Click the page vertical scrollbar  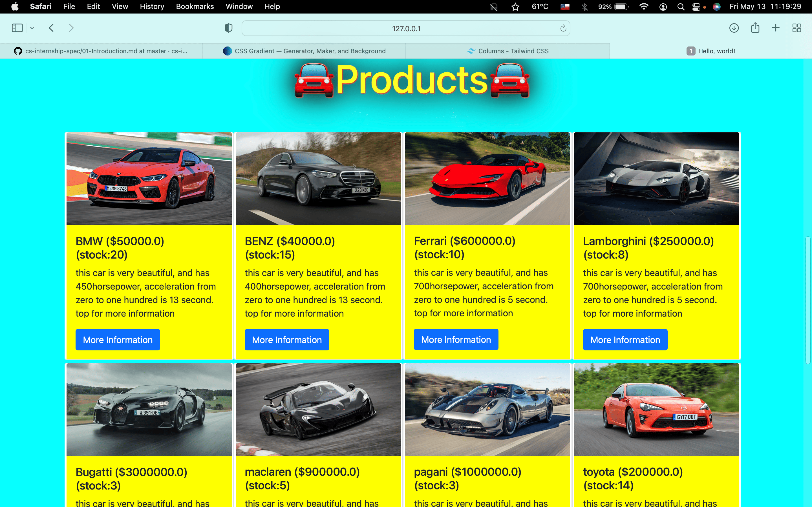[808, 300]
